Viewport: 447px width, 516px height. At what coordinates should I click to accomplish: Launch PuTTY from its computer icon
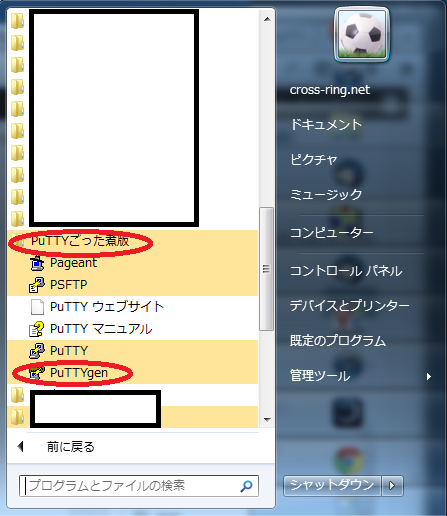[x=37, y=351]
